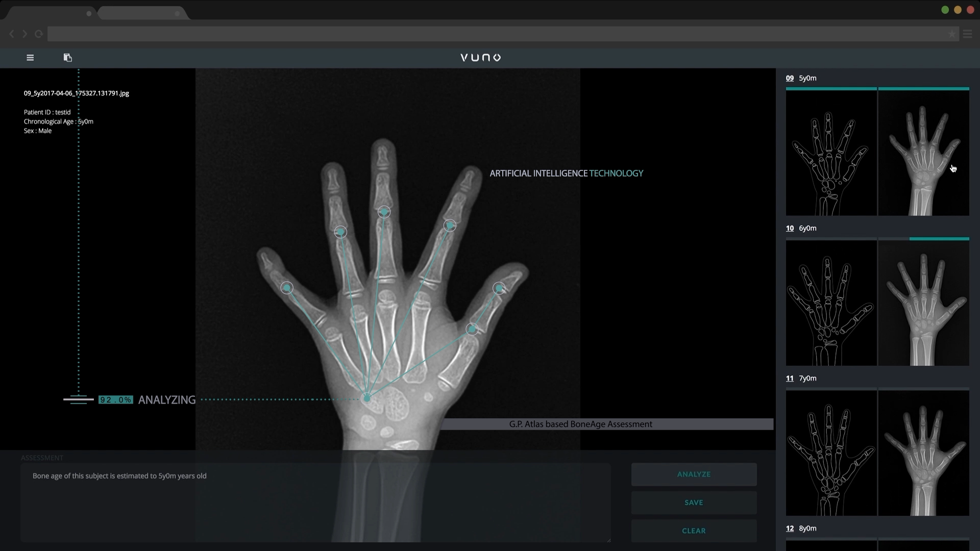
Task: Click the 'Sex : Male' text
Action: click(38, 131)
